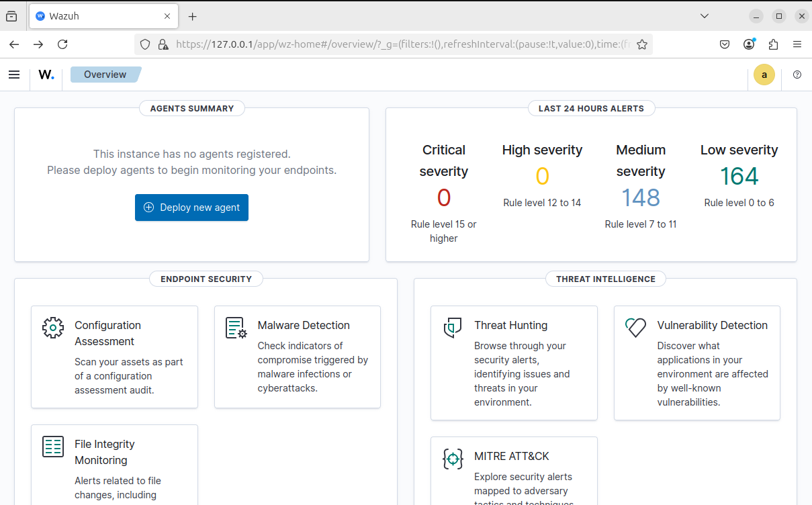Go forward to the next page
Viewport: 812px width, 505px height.
(38, 44)
